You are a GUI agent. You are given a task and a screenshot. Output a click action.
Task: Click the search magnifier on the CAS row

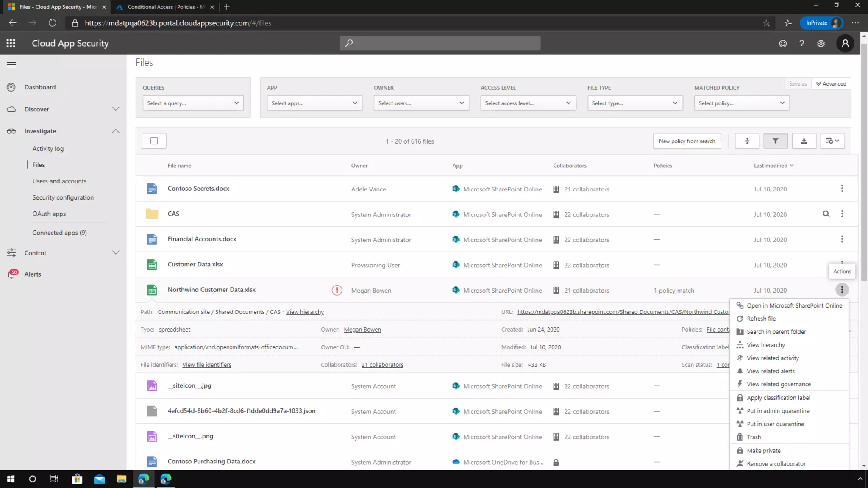pos(826,214)
